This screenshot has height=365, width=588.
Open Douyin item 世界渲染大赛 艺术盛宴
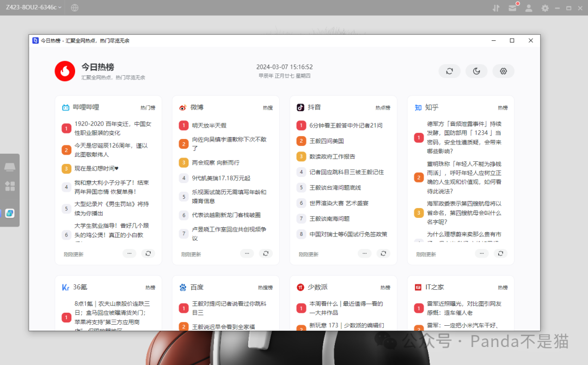(339, 203)
